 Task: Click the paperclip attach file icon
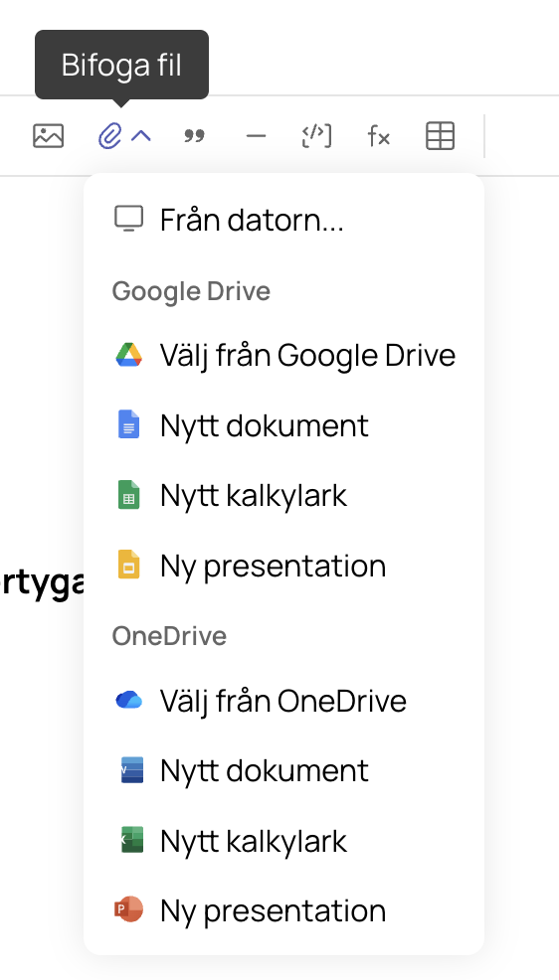(x=109, y=135)
